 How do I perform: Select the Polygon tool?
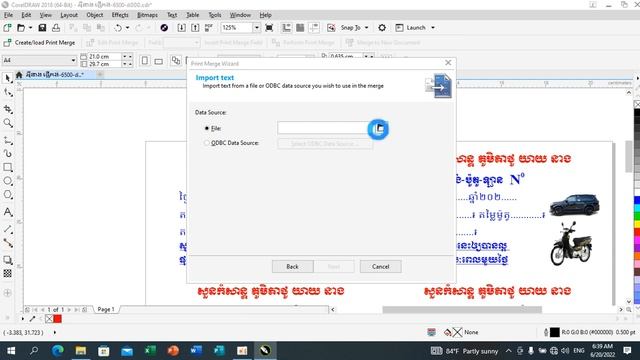pos(8,195)
